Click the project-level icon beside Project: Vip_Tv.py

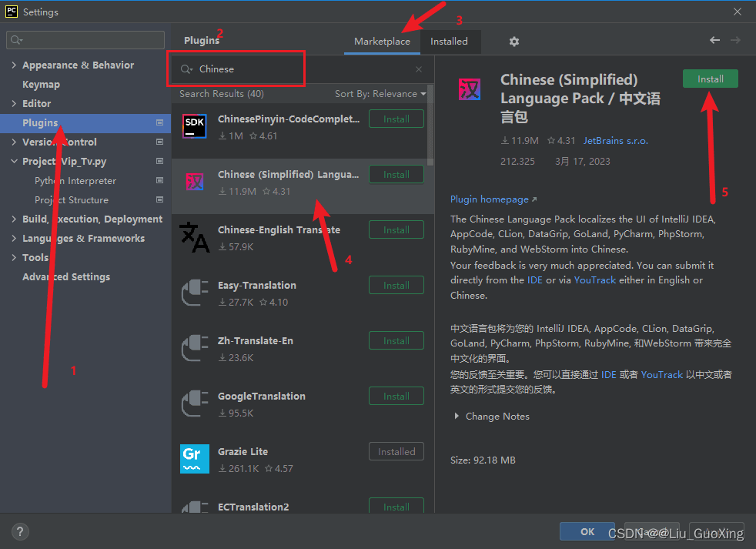[159, 161]
